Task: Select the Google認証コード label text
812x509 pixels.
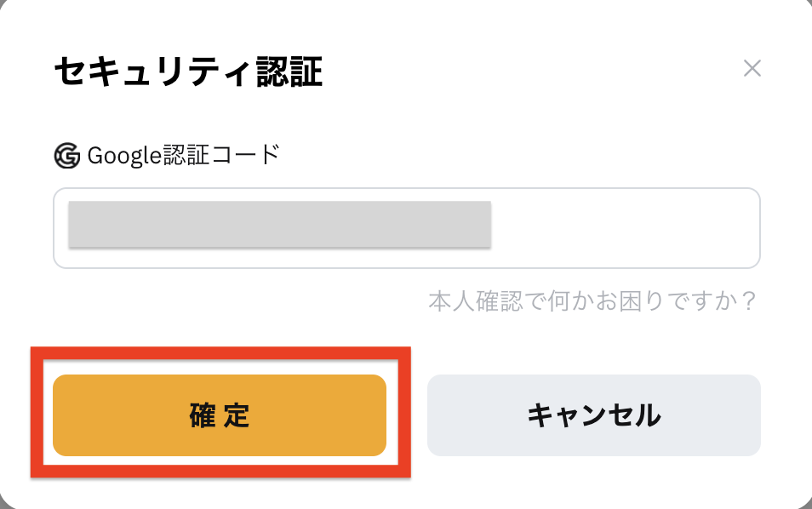Action: click(184, 156)
